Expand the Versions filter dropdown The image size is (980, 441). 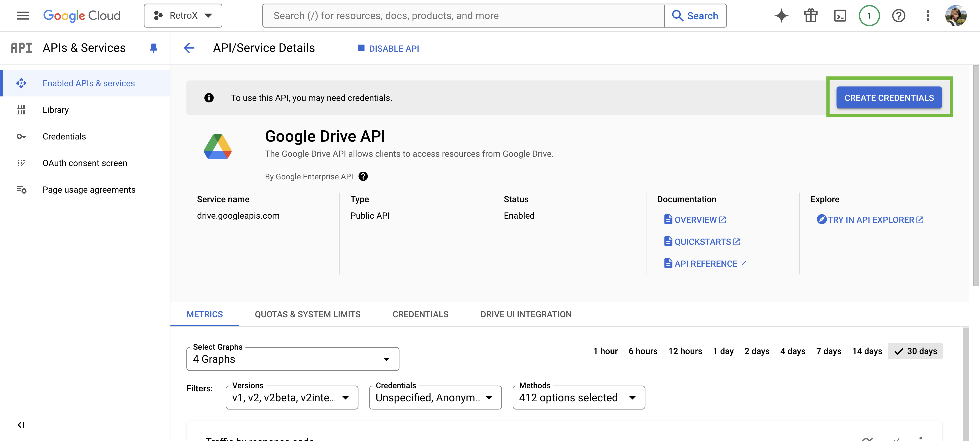(x=292, y=398)
